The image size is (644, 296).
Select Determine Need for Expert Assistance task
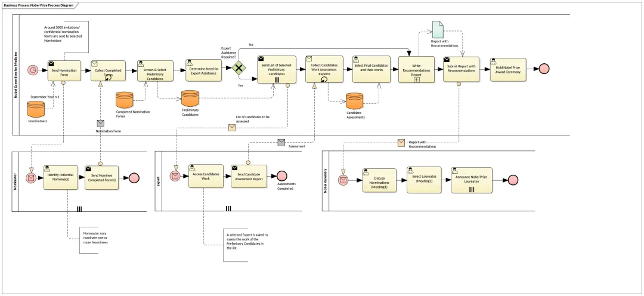(204, 70)
